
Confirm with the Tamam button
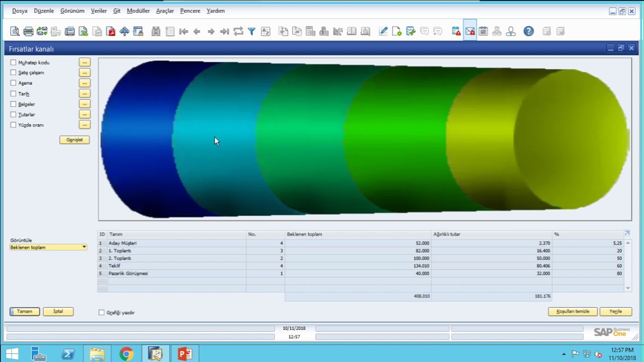[x=25, y=311]
